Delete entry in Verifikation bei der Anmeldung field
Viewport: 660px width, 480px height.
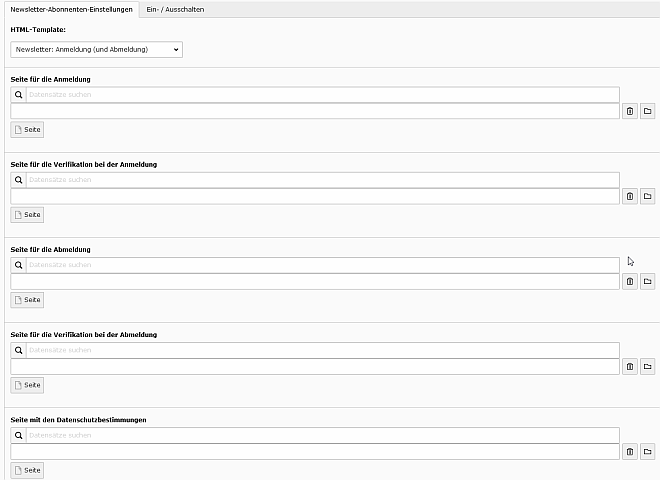[x=629, y=196]
